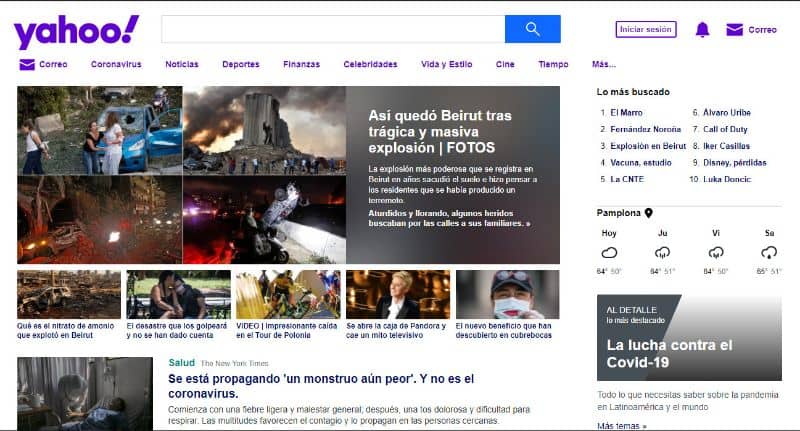Click 'VIDEO | Impresionante caída' link

coord(286,331)
